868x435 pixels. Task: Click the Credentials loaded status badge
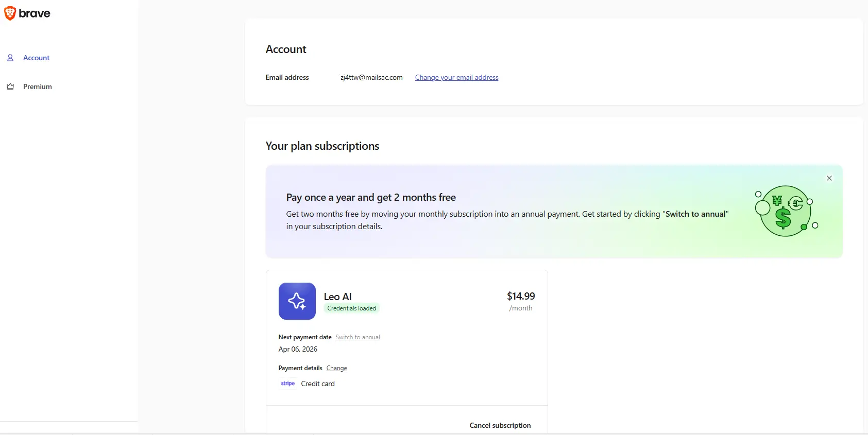[x=352, y=308]
